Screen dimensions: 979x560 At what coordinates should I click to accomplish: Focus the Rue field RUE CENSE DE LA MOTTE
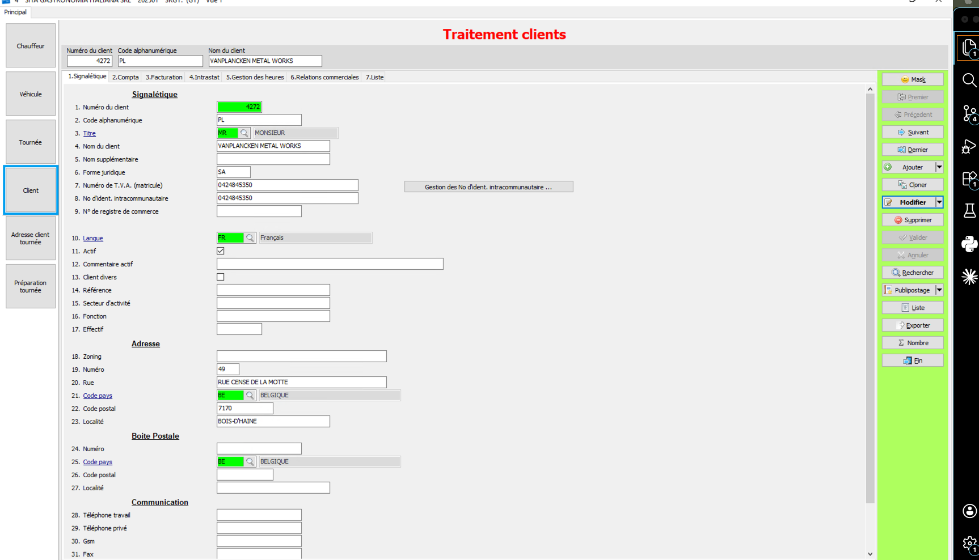click(302, 383)
